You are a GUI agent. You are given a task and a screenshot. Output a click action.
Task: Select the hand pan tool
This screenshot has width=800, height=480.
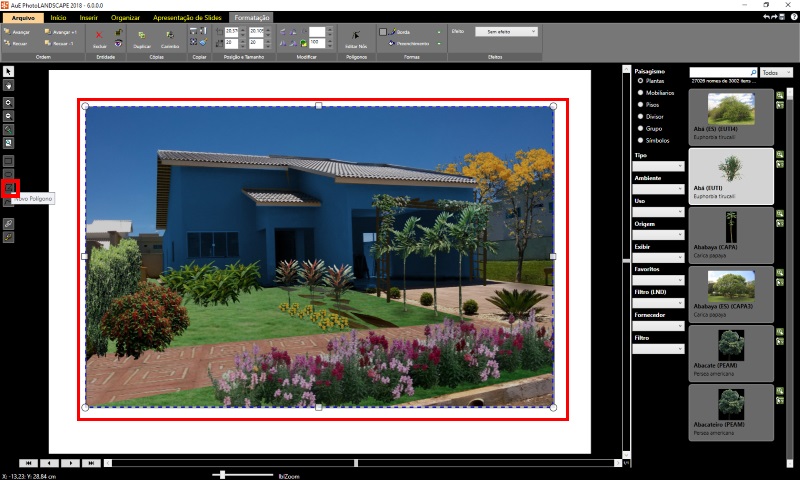point(8,85)
